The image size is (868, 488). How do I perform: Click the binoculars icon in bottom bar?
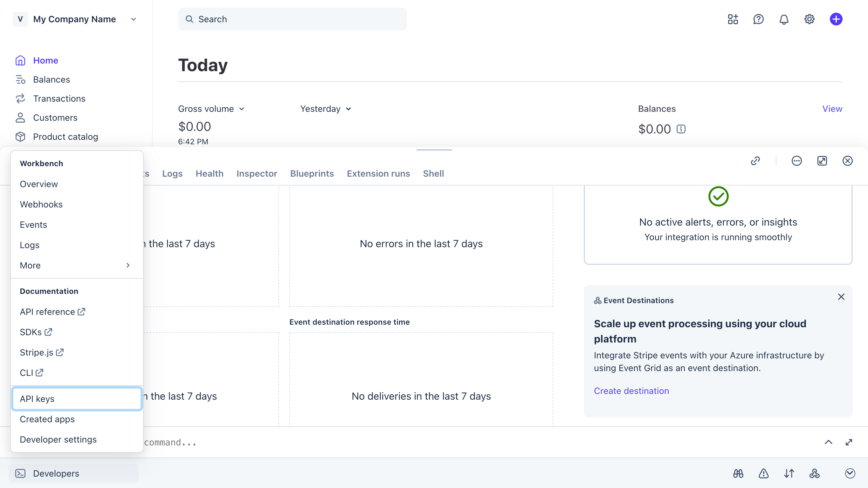click(738, 473)
